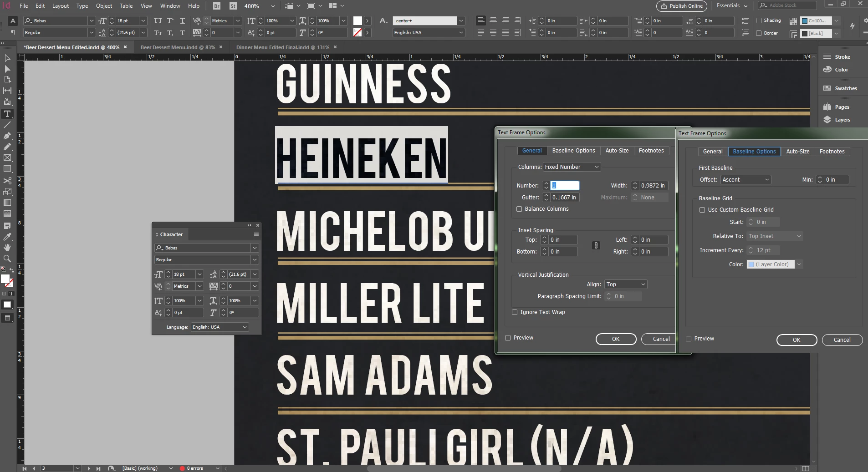Select the Pen tool
868x472 pixels.
pyautogui.click(x=7, y=136)
